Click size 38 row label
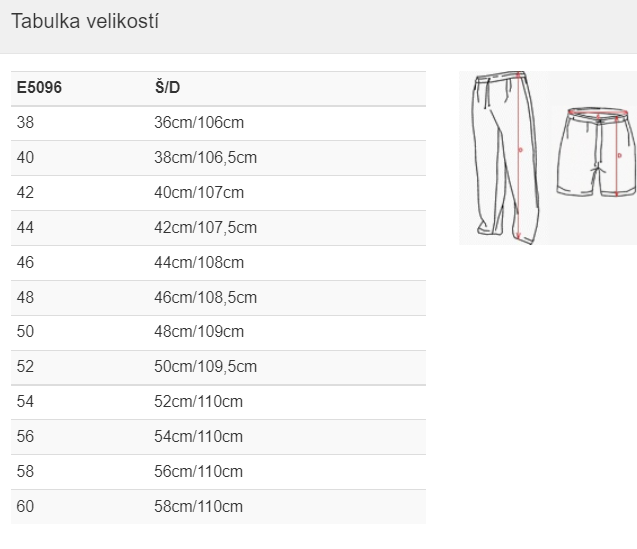The width and height of the screenshot is (637, 549). 25,122
